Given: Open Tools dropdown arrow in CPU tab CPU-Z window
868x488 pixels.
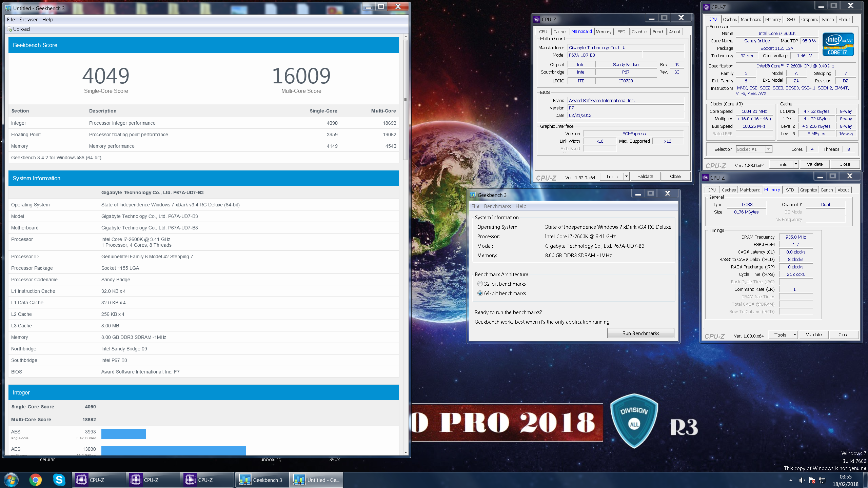Looking at the screenshot, I should [x=796, y=164].
